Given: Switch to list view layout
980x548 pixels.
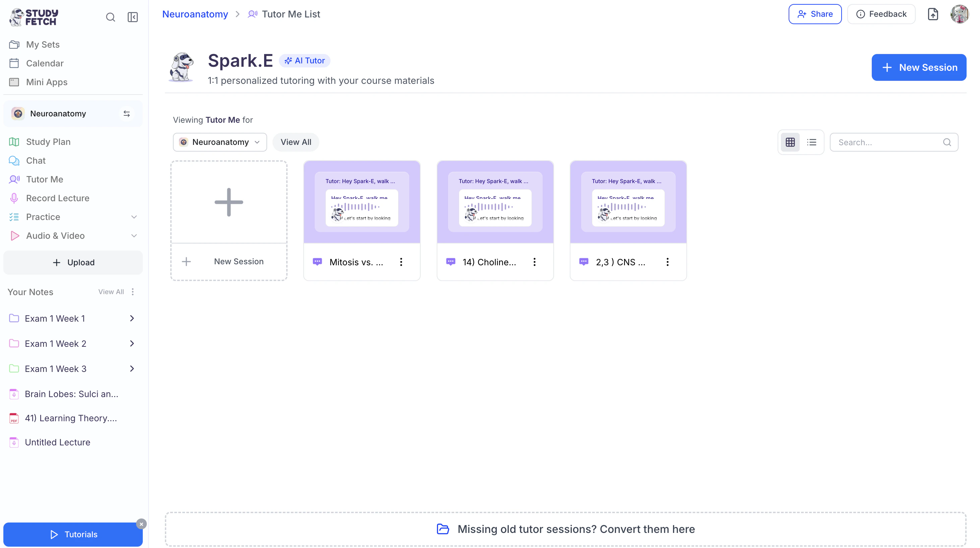Looking at the screenshot, I should tap(811, 142).
